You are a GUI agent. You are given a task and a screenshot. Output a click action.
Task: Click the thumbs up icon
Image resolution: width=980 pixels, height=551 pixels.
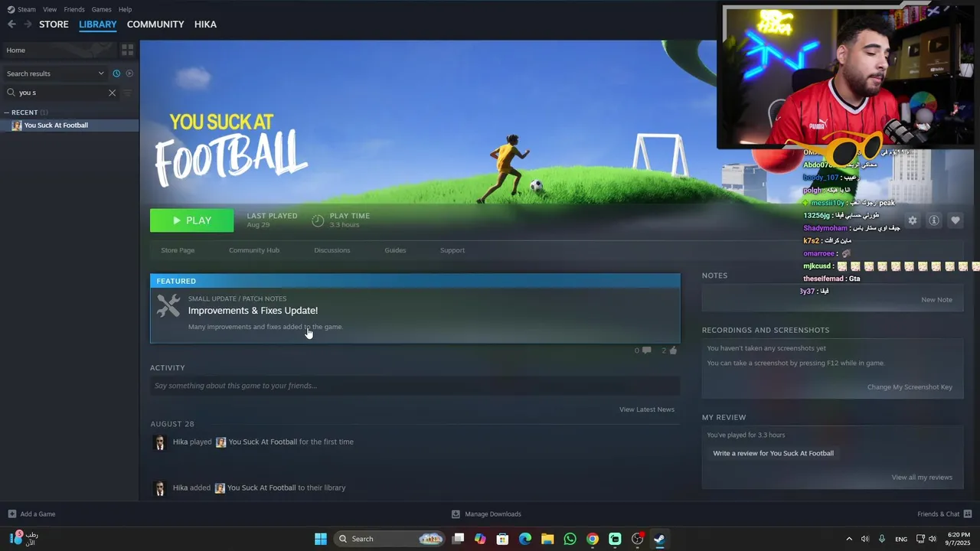(673, 350)
